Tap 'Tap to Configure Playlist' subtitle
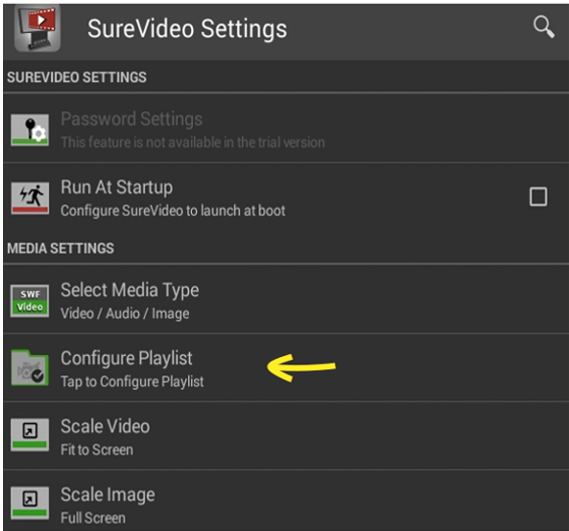Viewport: 569px width, 531px height. point(132,382)
